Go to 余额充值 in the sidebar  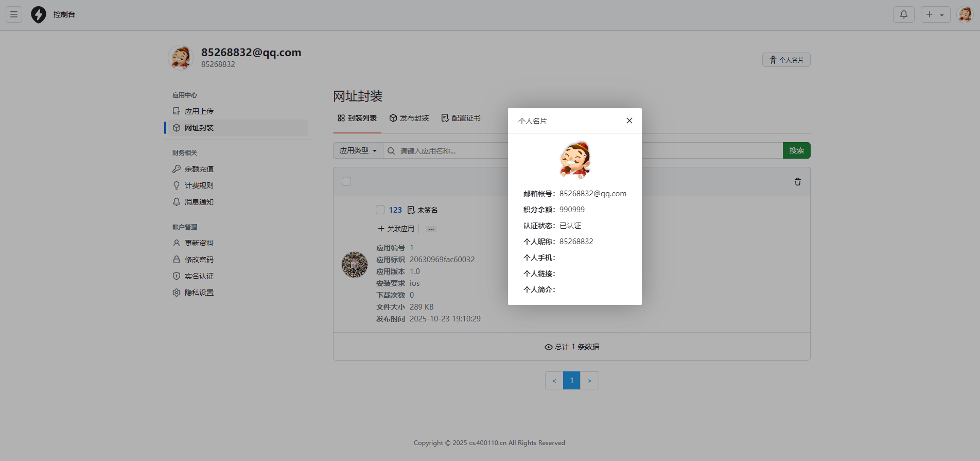point(199,169)
